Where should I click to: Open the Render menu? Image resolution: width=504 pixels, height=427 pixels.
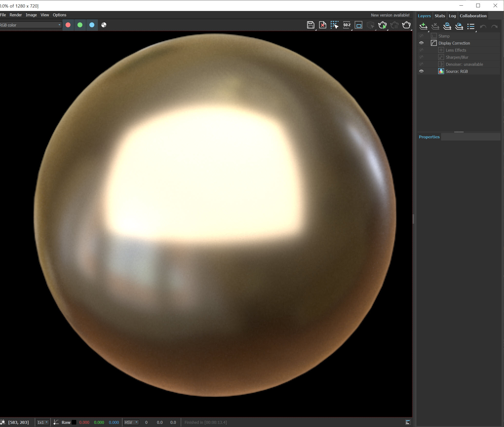[x=16, y=15]
